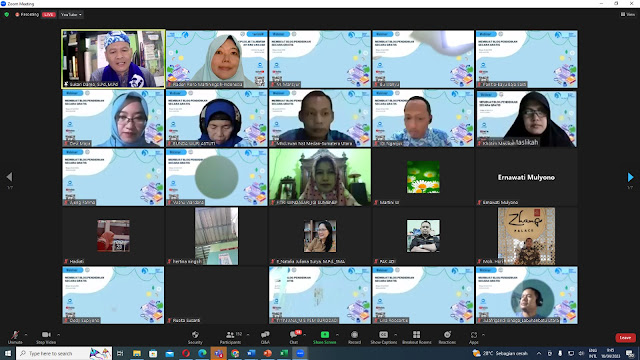This screenshot has height=360, width=640.
Task: Select the PAK ADI participant tile
Action: click(x=423, y=236)
